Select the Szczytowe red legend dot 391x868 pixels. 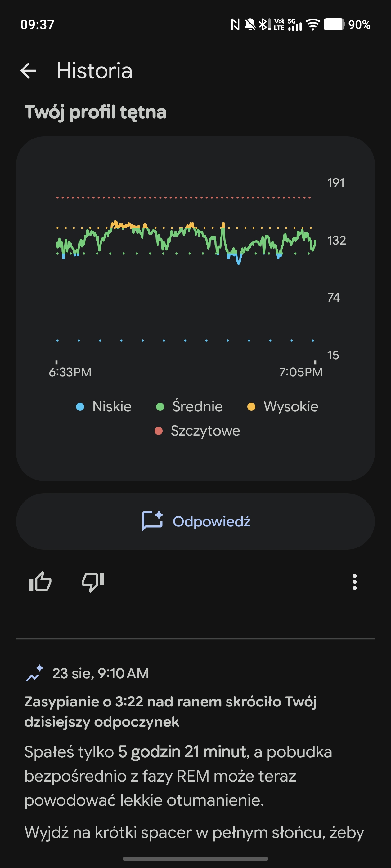click(159, 431)
